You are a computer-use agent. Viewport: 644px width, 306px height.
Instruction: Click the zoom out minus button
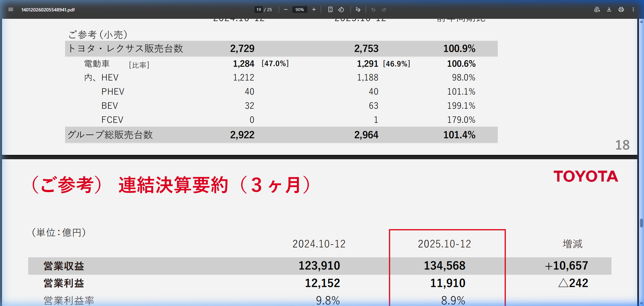coord(286,9)
